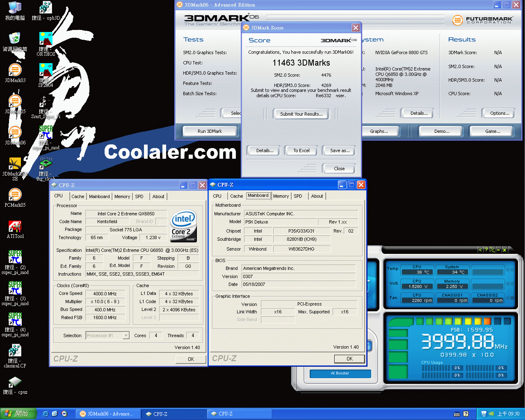Click the Core Speed value 4000.0 MHz
Screen dimensions: 525x420
pyautogui.click(x=105, y=294)
